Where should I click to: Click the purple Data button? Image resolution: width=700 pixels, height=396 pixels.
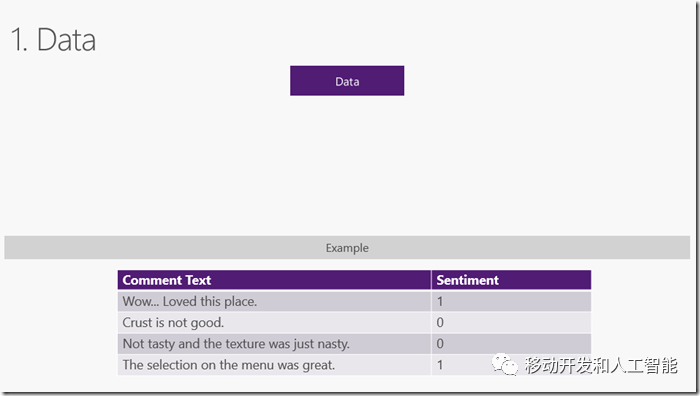[347, 81]
